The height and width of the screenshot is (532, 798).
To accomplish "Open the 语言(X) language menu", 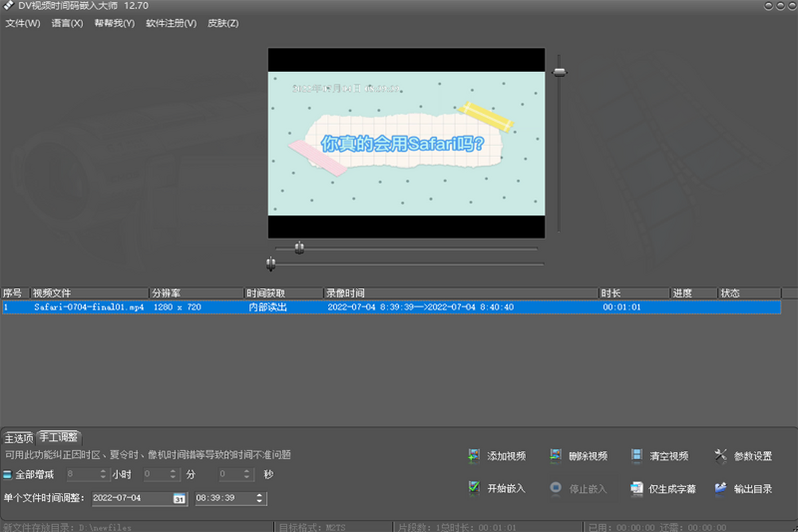I will [67, 23].
